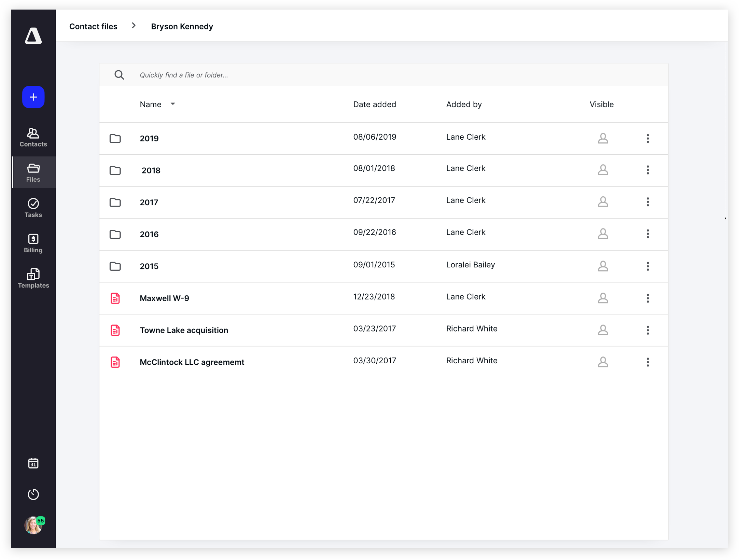Open the Templates section
The width and height of the screenshot is (739, 560).
(33, 278)
